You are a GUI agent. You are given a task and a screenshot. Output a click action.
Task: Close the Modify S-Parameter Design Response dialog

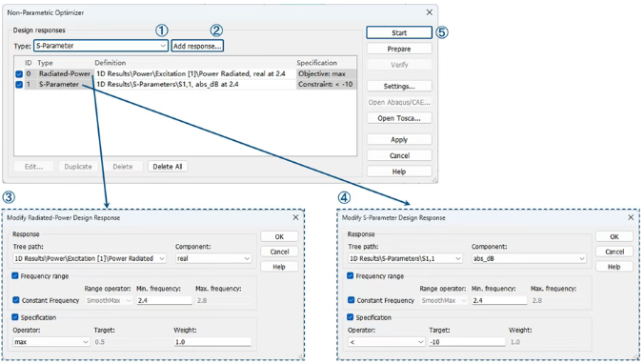click(x=631, y=217)
